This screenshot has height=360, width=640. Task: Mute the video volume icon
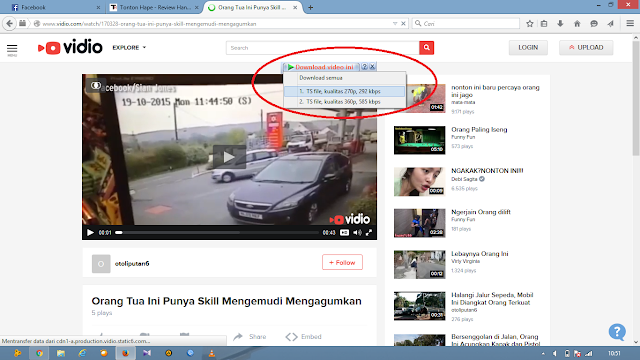click(x=357, y=233)
